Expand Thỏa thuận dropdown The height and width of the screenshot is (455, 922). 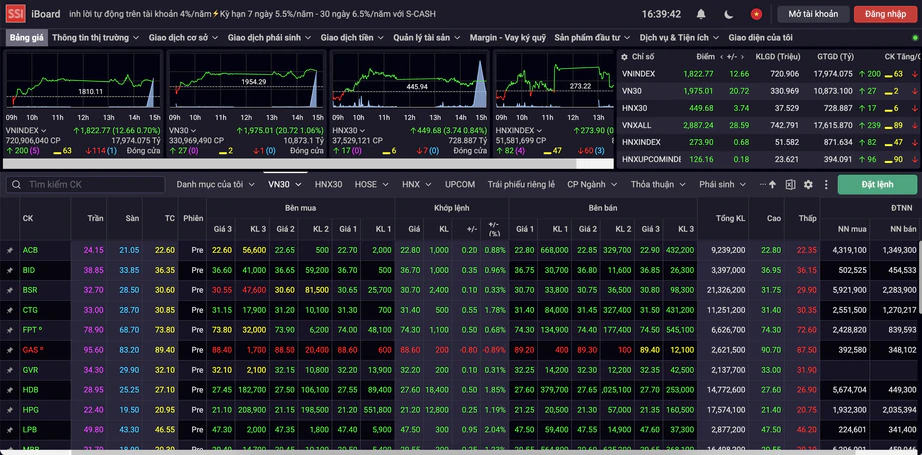point(658,185)
